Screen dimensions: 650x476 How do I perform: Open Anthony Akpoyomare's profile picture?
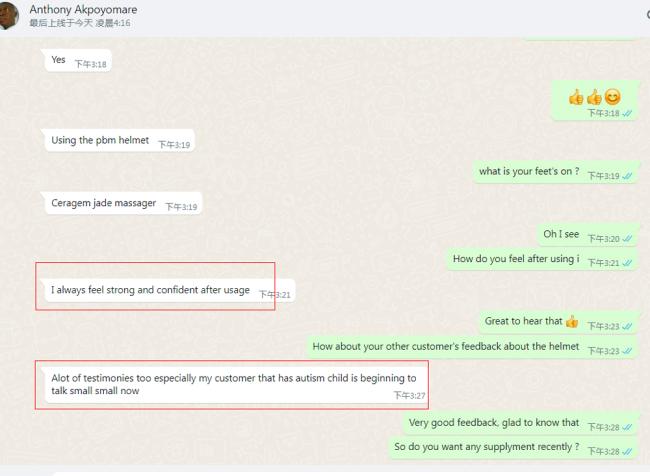pyautogui.click(x=7, y=16)
